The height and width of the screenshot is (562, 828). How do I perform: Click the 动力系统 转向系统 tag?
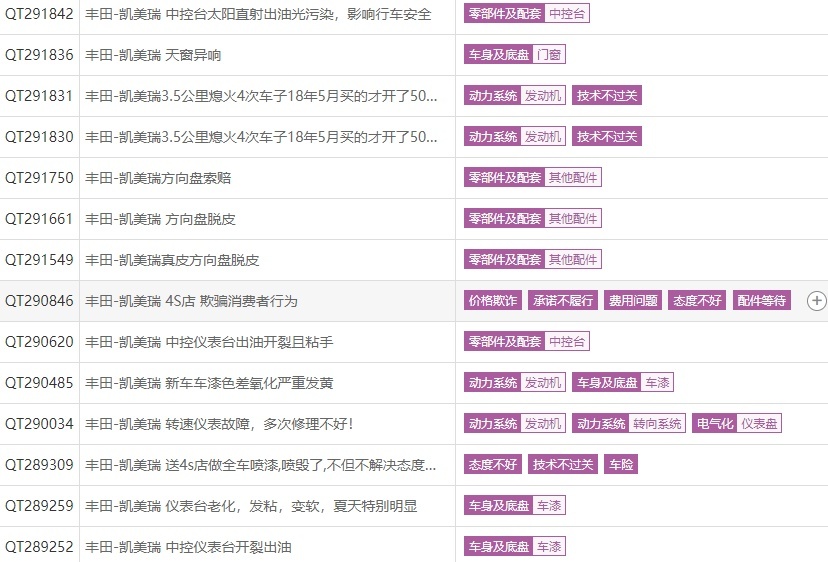pyautogui.click(x=629, y=424)
